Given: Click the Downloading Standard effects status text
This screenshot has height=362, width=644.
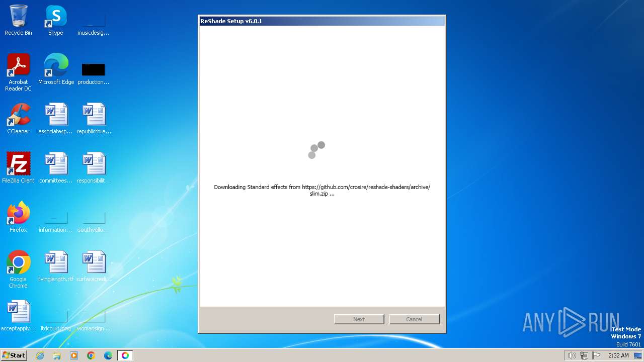Looking at the screenshot, I should point(322,190).
